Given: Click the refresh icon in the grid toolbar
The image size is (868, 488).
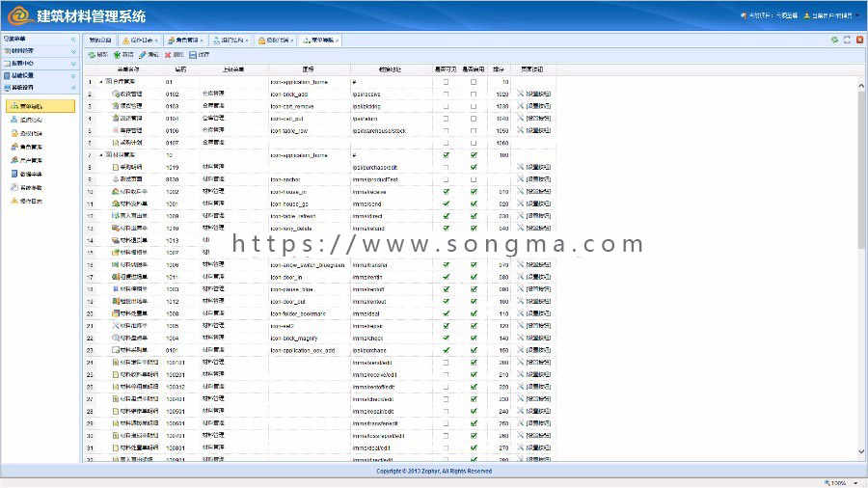Looking at the screenshot, I should click(92, 55).
